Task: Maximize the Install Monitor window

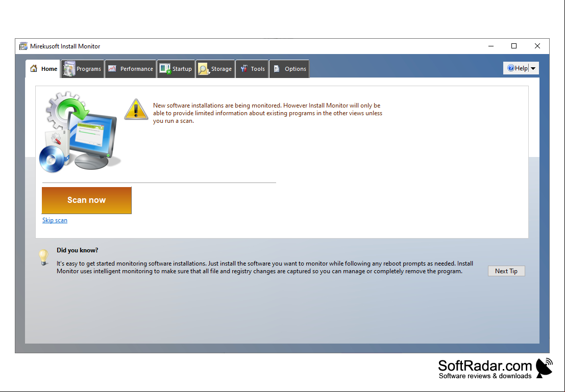Action: click(x=514, y=46)
